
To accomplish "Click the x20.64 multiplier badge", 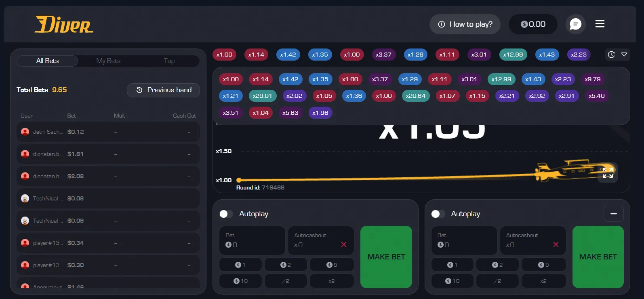I will [416, 96].
